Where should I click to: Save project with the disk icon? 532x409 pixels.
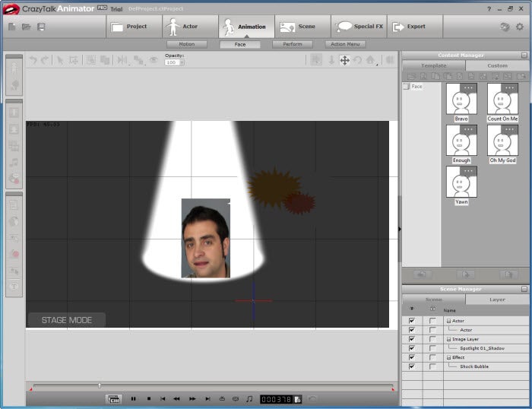coord(41,27)
